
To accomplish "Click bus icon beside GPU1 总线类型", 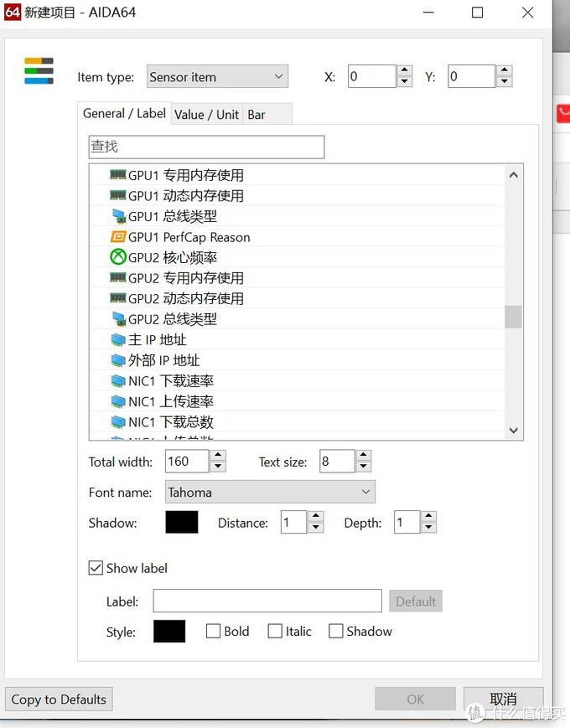I will pos(119,216).
